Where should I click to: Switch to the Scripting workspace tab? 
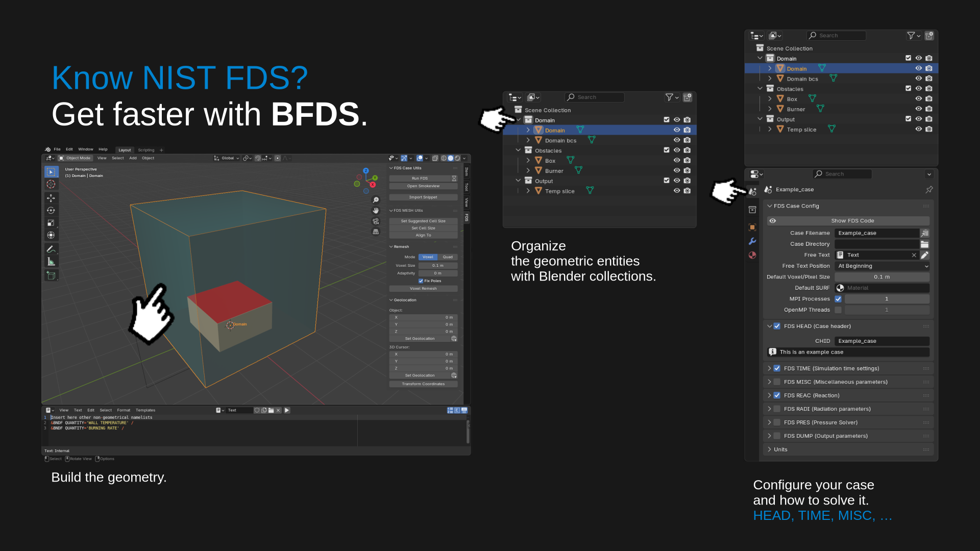(x=146, y=150)
